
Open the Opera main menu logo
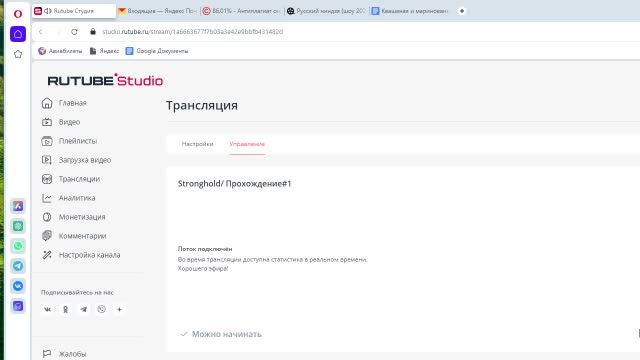click(18, 14)
